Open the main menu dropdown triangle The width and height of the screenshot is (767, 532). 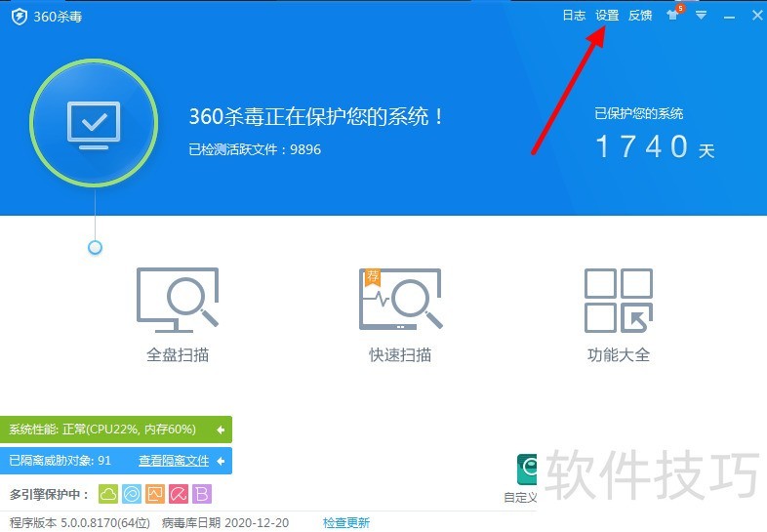pos(701,16)
